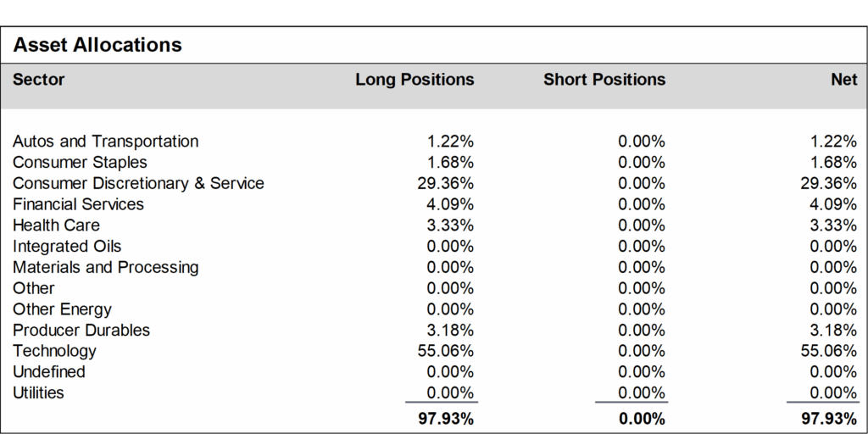868x434 pixels.
Task: Select the Sector column header
Action: coord(39,80)
